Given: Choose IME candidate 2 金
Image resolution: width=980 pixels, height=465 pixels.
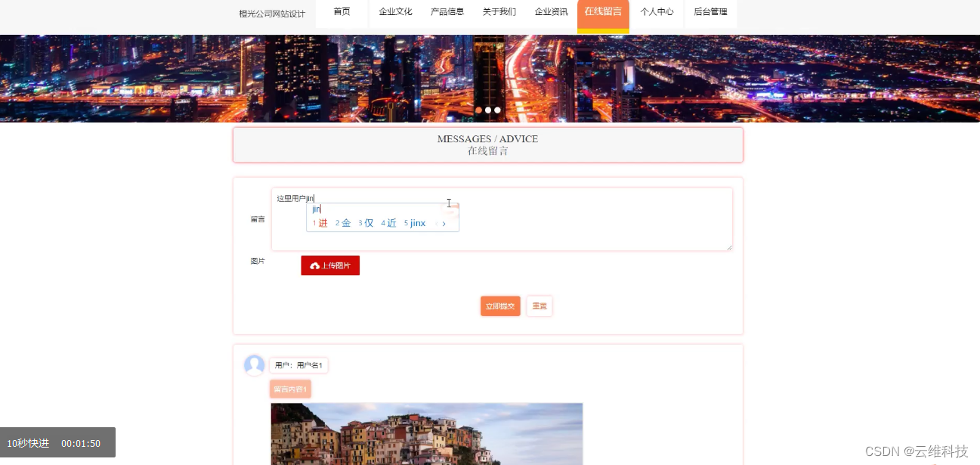Looking at the screenshot, I should coord(343,223).
